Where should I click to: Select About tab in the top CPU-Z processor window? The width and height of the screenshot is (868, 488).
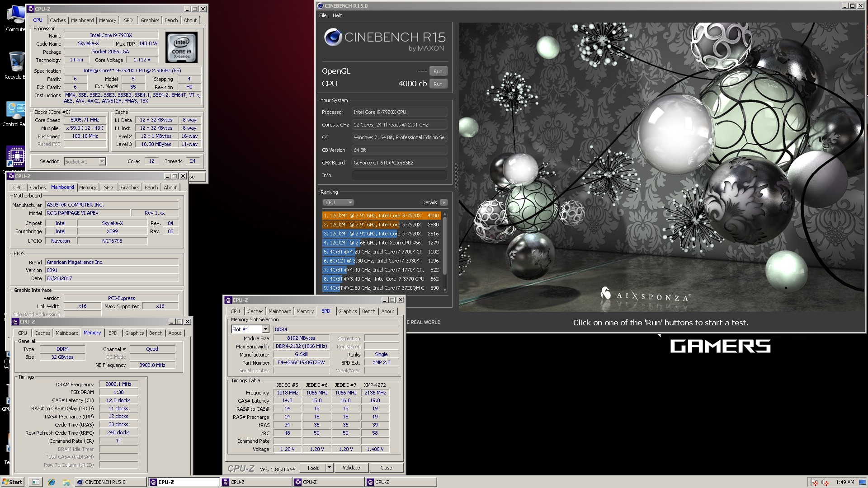coord(190,20)
